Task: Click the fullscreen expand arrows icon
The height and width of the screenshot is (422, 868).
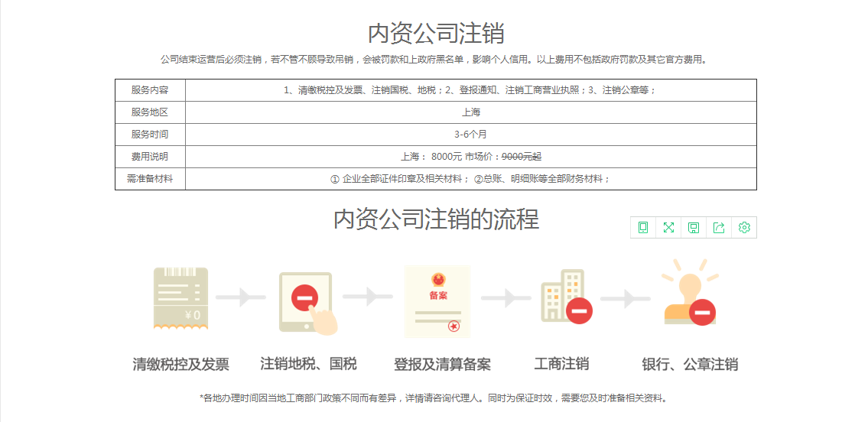Action: 668,227
